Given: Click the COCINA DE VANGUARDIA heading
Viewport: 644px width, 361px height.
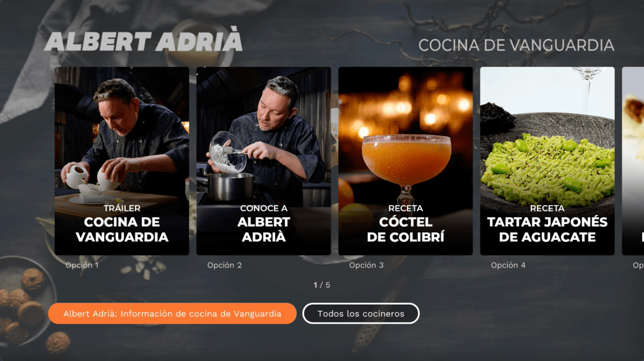Looking at the screenshot, I should [516, 45].
